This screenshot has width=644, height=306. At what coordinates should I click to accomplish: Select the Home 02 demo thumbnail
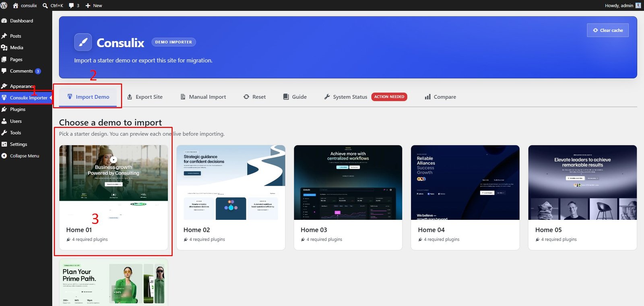coord(231,182)
